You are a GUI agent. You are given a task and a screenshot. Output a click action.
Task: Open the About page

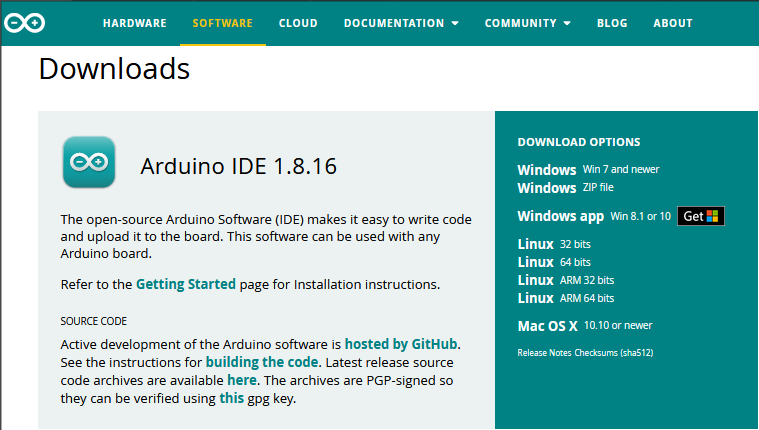pyautogui.click(x=673, y=23)
